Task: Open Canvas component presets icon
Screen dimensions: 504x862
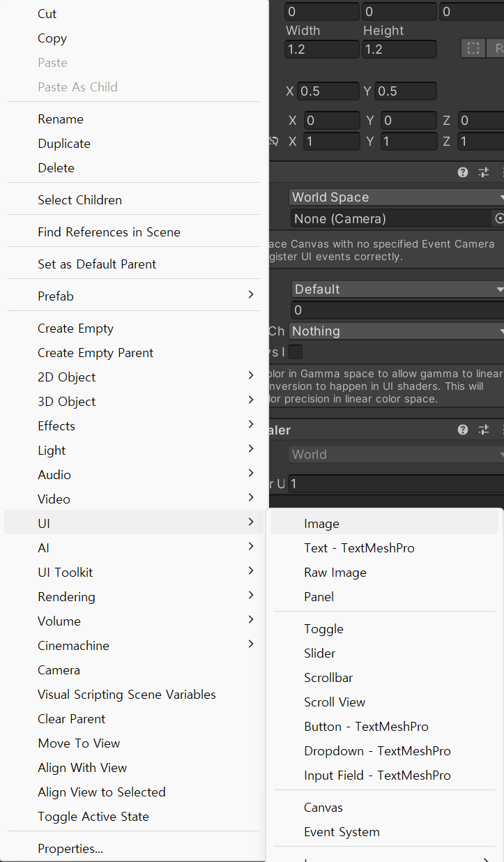Action: click(x=483, y=172)
